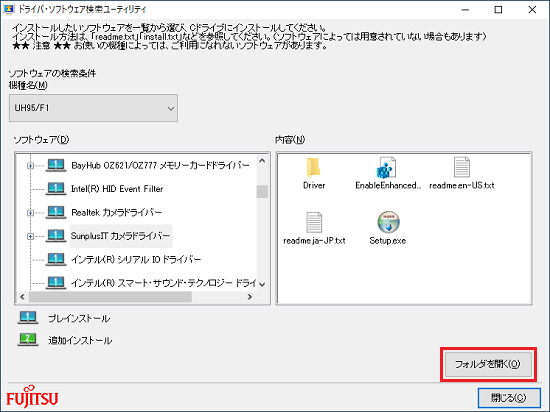This screenshot has height=412, width=550.
Task: Close the window with the X button
Action: 532,9
